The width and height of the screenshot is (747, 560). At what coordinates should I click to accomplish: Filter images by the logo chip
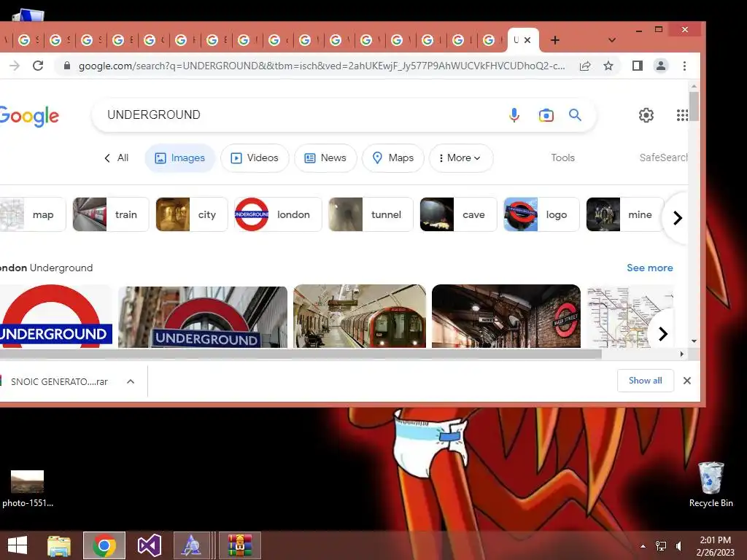[542, 214]
